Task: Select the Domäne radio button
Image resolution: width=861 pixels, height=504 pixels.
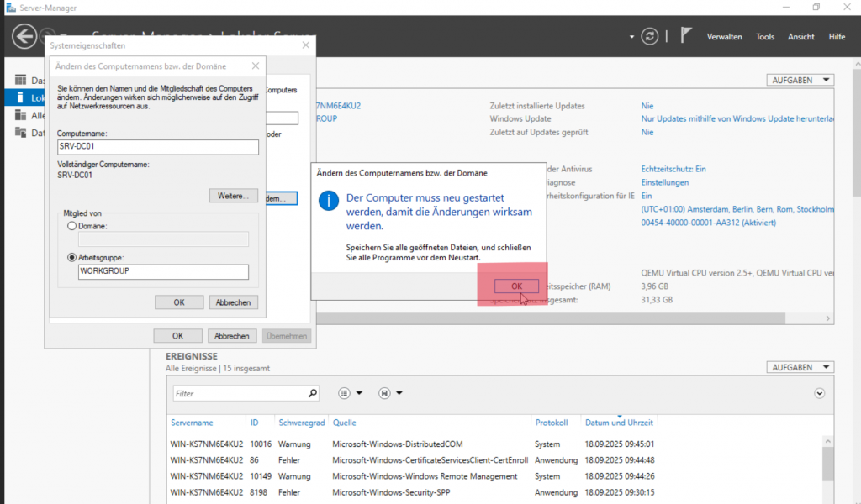Action: click(71, 227)
